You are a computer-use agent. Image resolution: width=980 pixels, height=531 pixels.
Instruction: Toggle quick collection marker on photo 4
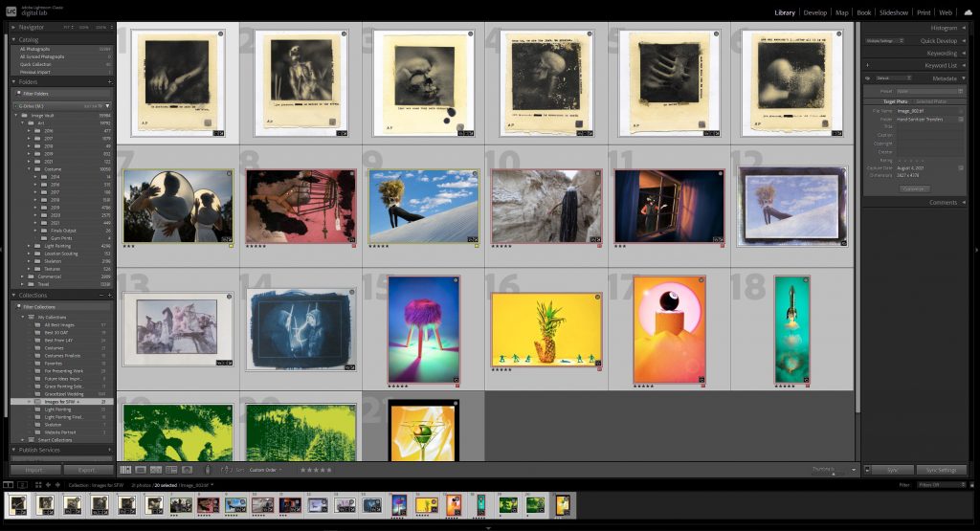(589, 33)
